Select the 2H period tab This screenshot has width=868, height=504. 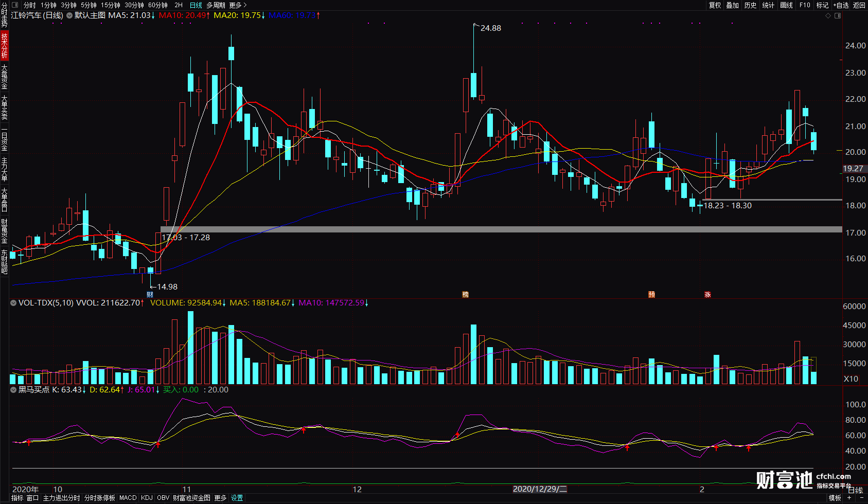pyautogui.click(x=179, y=5)
